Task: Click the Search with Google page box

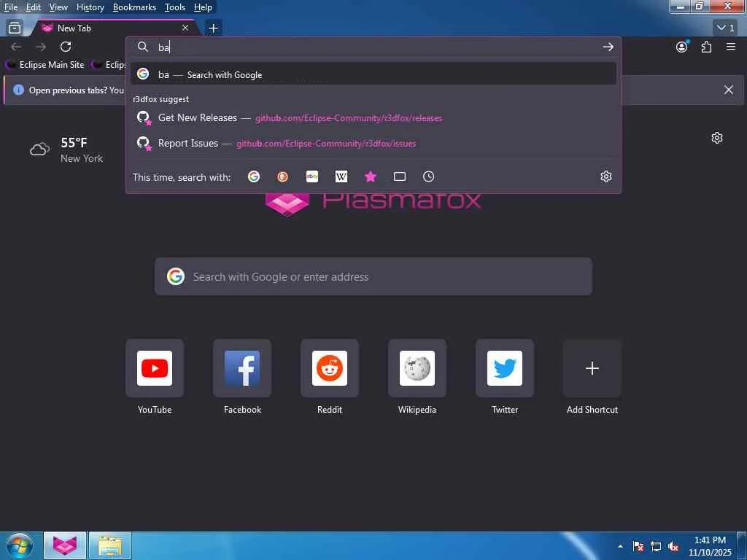Action: (373, 276)
